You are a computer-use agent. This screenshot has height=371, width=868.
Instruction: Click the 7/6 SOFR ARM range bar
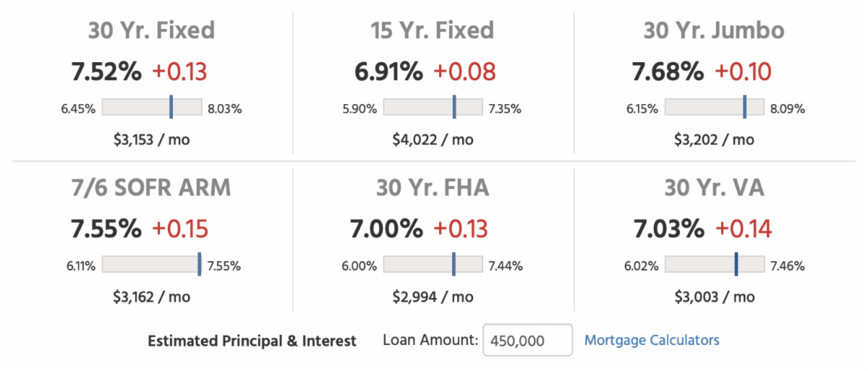coord(151,265)
